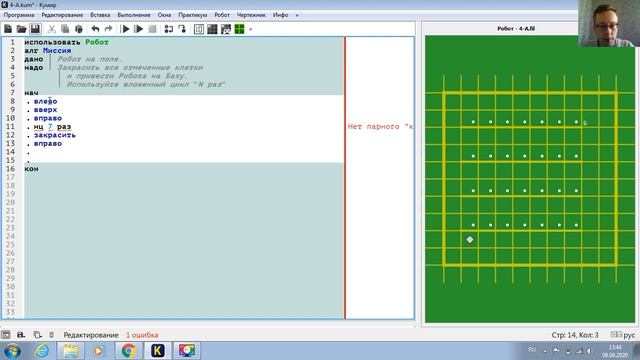Cut selection using the scissors icon

(51, 29)
